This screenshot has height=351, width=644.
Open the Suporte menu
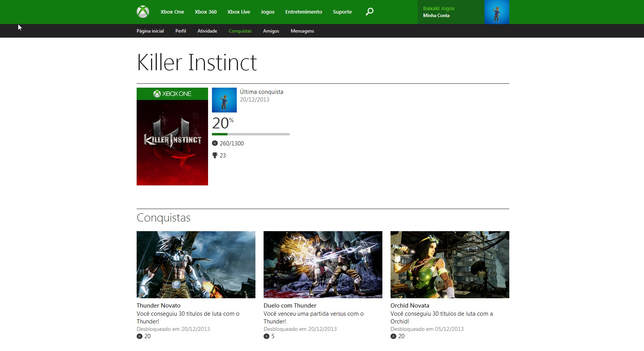pos(342,12)
